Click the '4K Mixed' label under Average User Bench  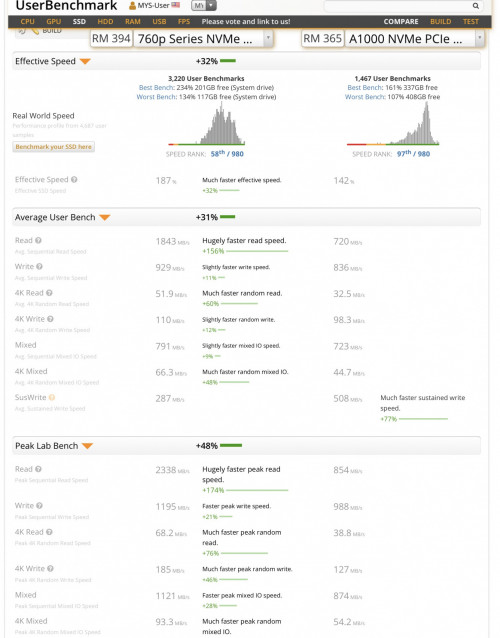[31, 371]
